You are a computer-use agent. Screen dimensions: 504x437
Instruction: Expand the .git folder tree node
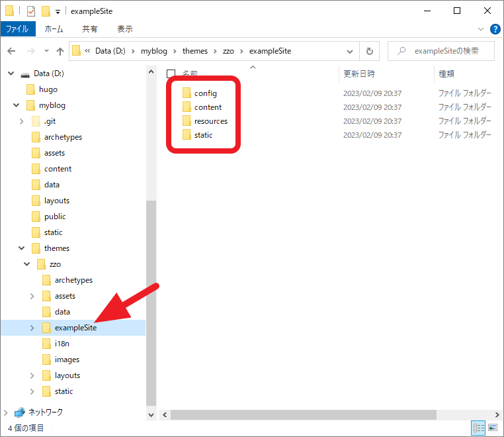point(21,121)
